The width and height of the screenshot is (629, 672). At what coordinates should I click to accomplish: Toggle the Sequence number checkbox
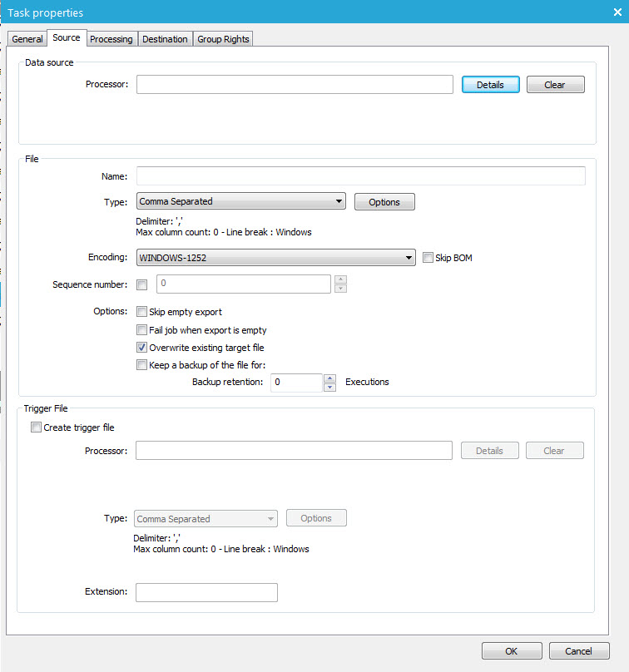141,284
